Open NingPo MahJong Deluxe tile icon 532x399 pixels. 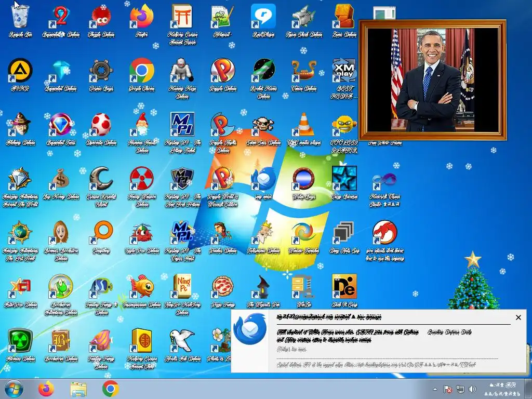(182, 286)
